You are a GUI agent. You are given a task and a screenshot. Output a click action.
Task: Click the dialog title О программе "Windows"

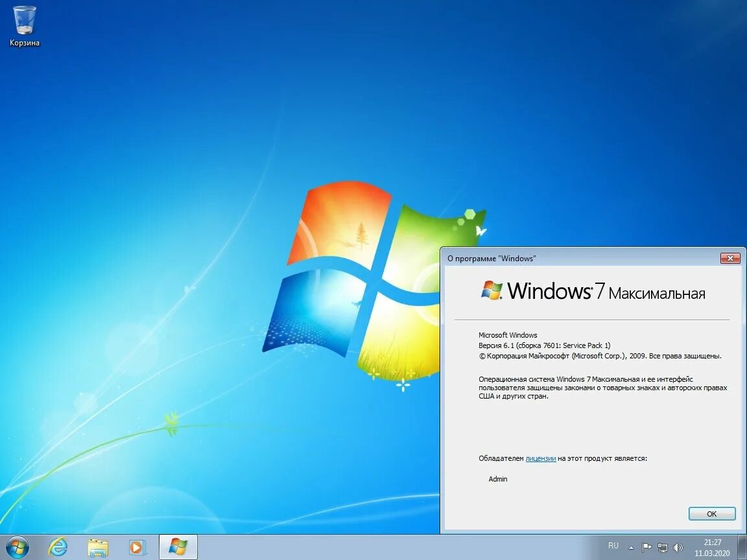point(492,259)
